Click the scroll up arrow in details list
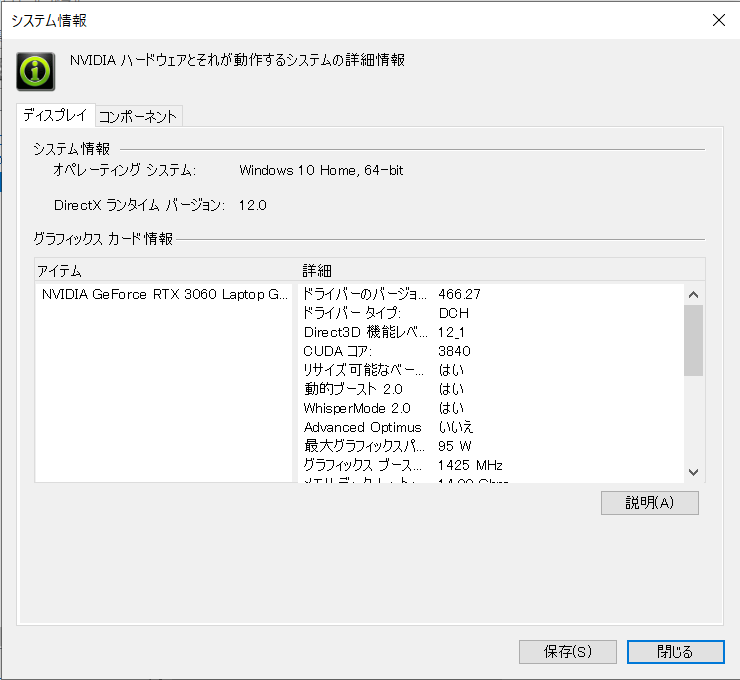Screen dimensions: 740x680 pos(693,295)
